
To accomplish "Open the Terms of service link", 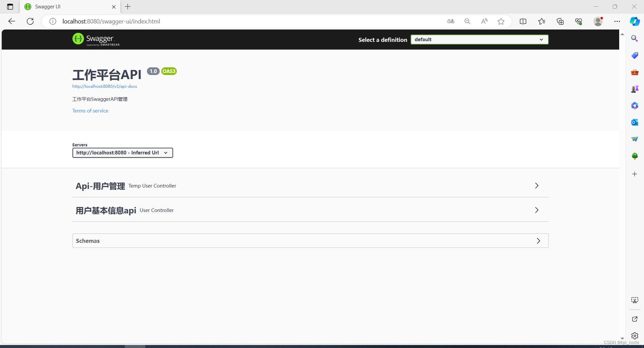I will click(x=90, y=111).
